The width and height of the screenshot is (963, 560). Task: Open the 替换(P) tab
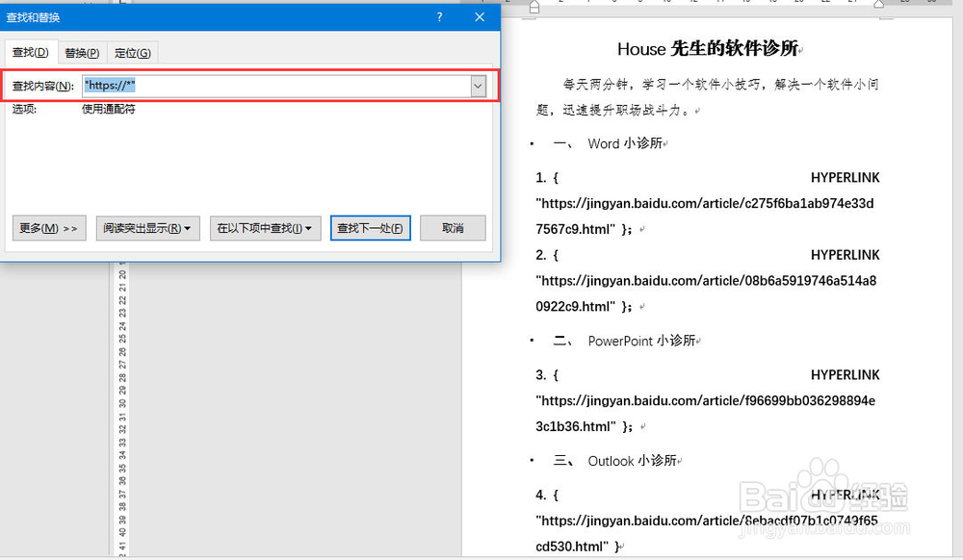click(82, 53)
